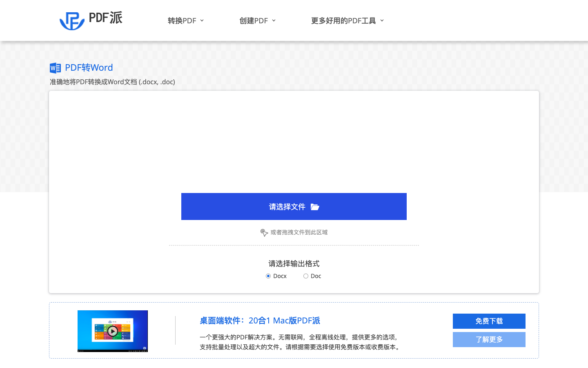This screenshot has width=588, height=368.
Task: Click the PDF转Word heading
Action: click(89, 67)
